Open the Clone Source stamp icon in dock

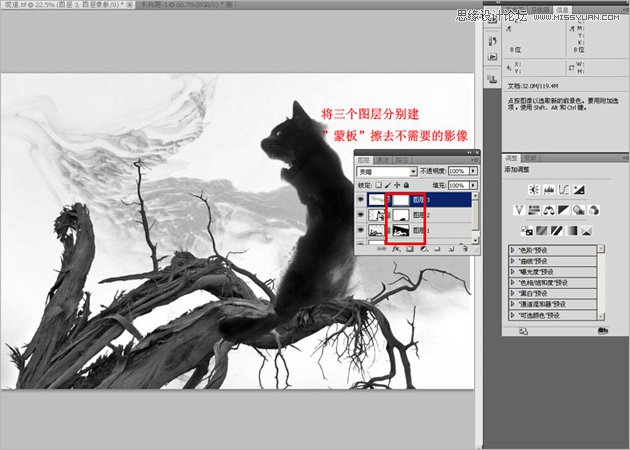coord(493,79)
